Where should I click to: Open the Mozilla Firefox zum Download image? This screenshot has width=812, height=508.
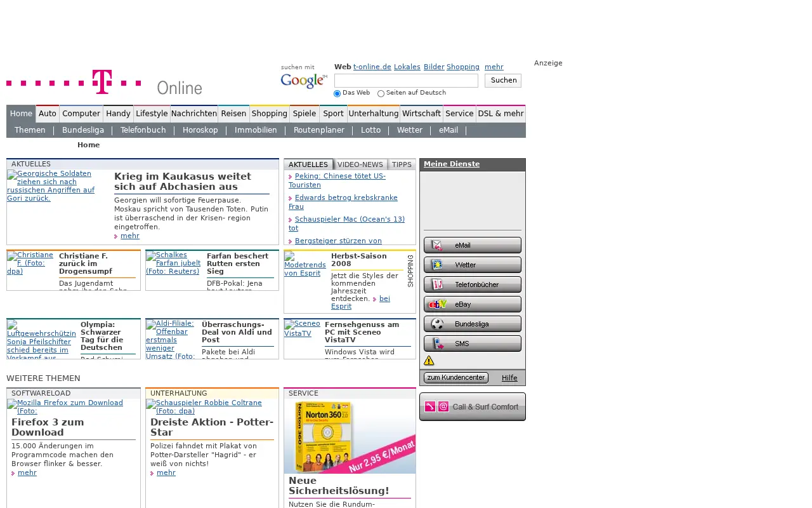(x=70, y=406)
